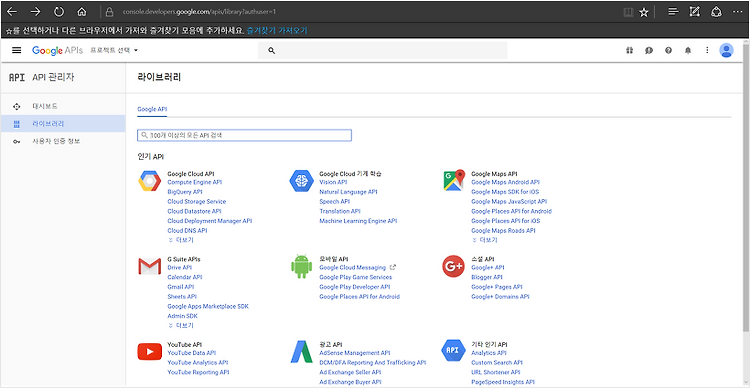Open the user account avatar

click(726, 50)
